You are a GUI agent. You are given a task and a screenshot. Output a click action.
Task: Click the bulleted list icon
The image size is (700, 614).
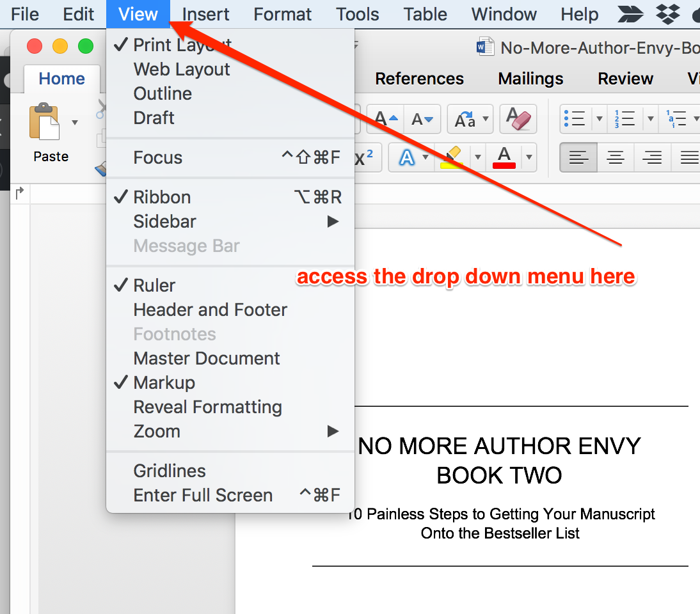(575, 119)
